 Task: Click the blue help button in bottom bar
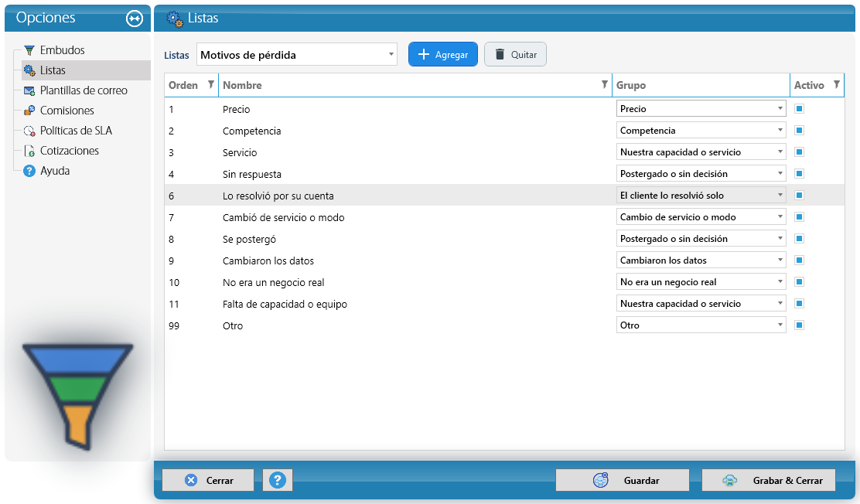tap(278, 480)
